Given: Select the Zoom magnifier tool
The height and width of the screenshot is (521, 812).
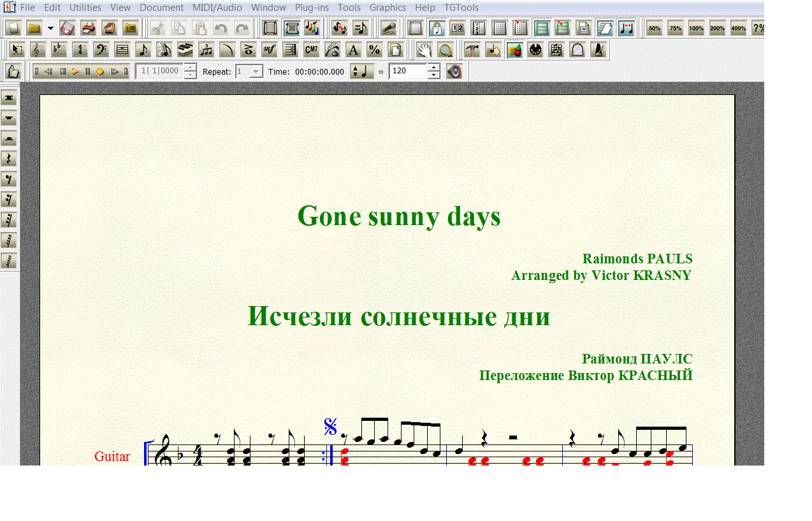Looking at the screenshot, I should [446, 50].
